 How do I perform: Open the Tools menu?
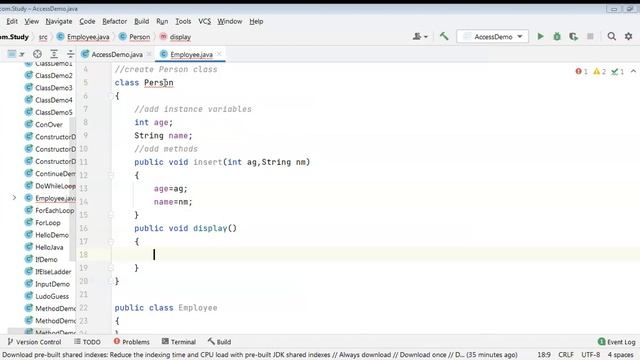tap(183, 21)
